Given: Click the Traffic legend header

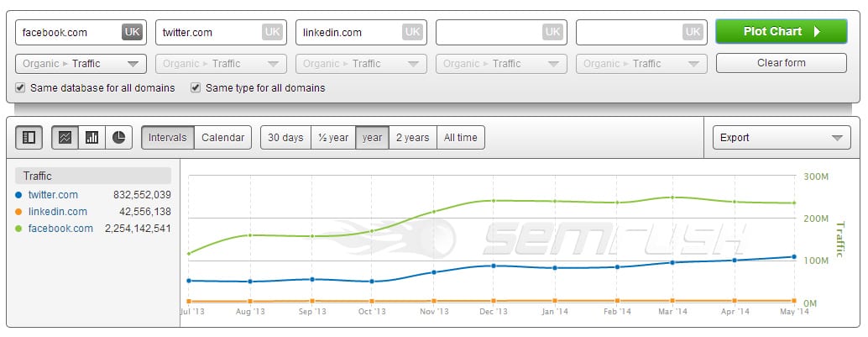Looking at the screenshot, I should (93, 176).
